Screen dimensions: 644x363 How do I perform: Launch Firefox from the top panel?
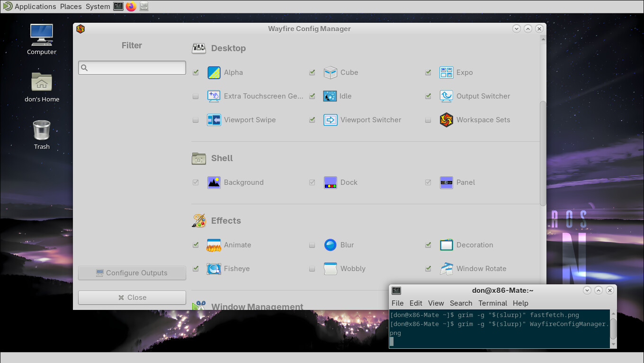(131, 6)
